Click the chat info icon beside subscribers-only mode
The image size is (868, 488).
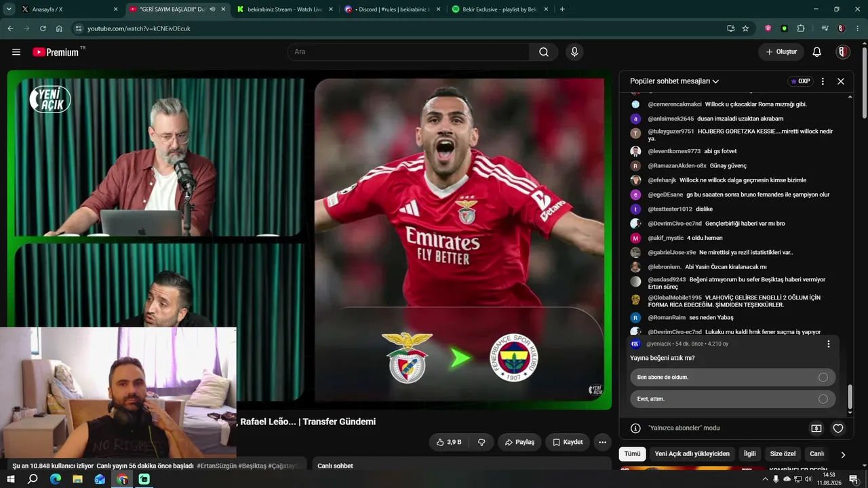(x=635, y=428)
